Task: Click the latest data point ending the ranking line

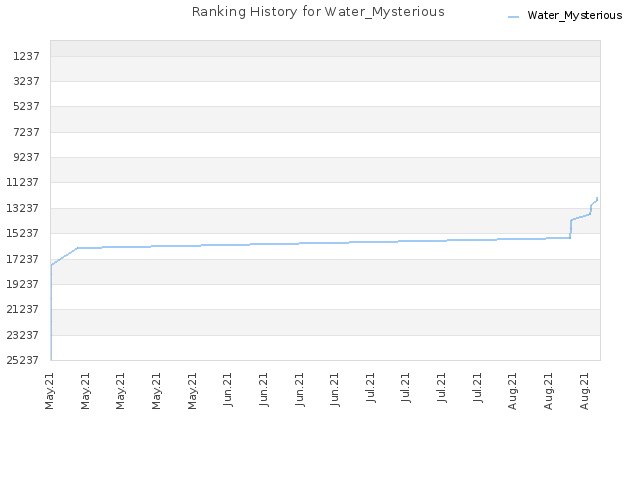Action: click(x=597, y=198)
